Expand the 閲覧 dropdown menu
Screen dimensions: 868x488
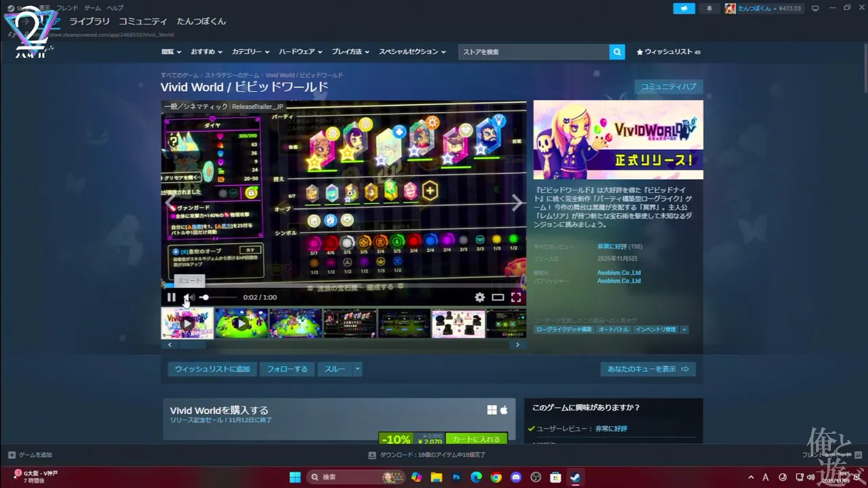(172, 52)
